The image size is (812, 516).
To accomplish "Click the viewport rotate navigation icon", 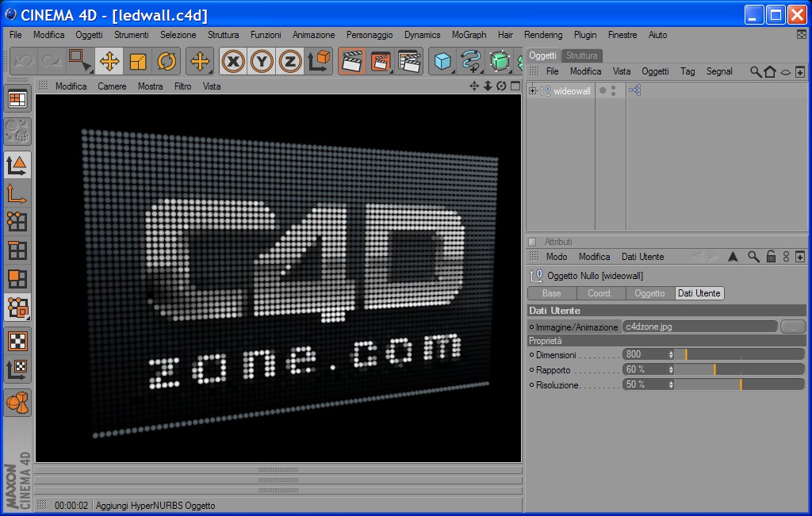I will point(501,86).
